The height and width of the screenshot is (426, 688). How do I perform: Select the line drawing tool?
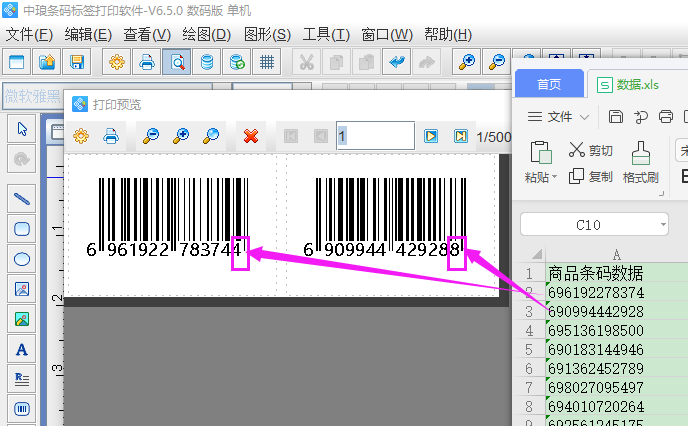tap(22, 198)
